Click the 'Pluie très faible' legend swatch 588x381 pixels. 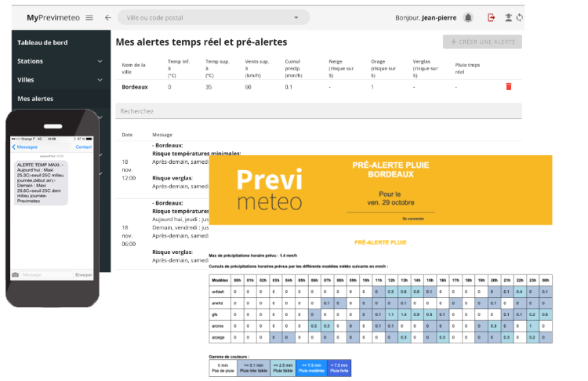(253, 368)
